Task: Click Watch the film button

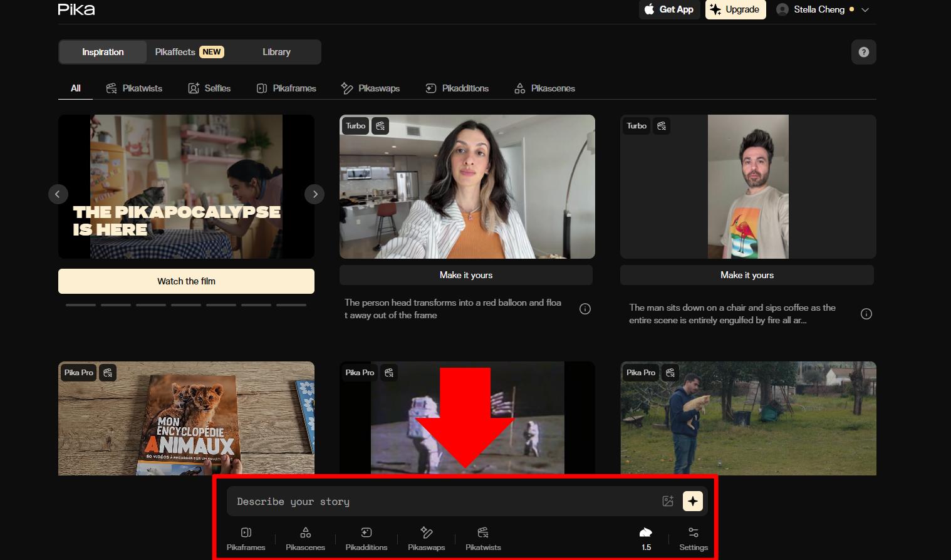Action: 186,281
